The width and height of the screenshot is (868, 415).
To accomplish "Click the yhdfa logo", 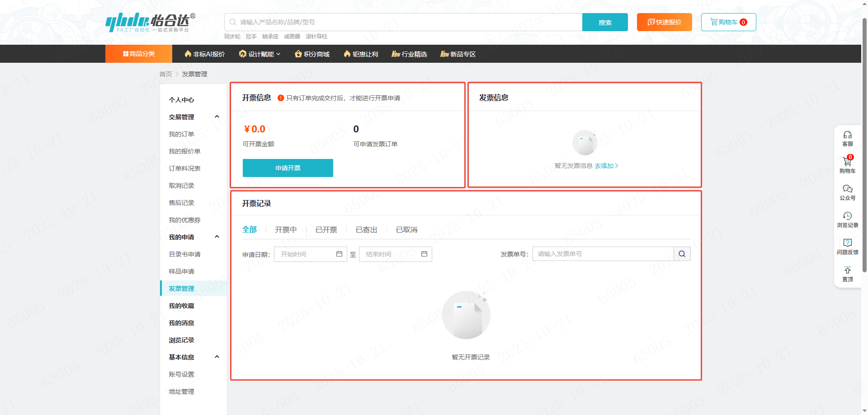I will [150, 22].
